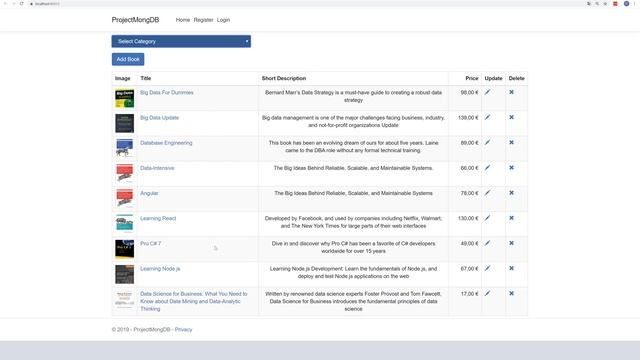Click the Learning React cover thumbnail
This screenshot has height=360, width=640.
tap(124, 224)
